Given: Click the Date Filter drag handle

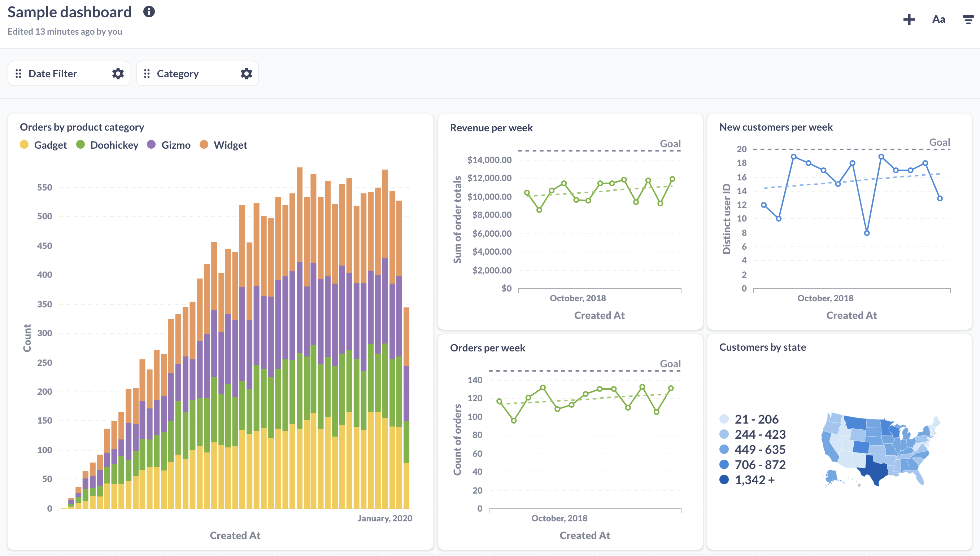Looking at the screenshot, I should [18, 74].
